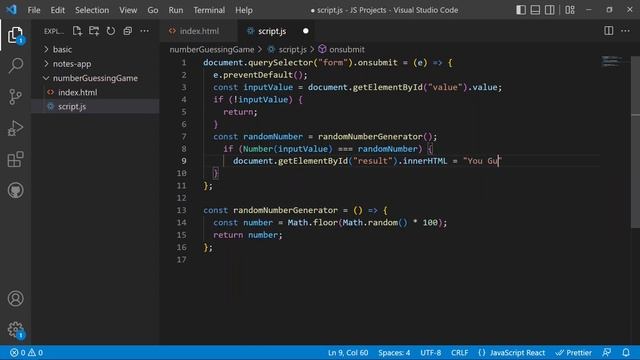Image resolution: width=640 pixels, height=360 pixels.
Task: Toggle the bottom panel visibility
Action: click(x=535, y=10)
